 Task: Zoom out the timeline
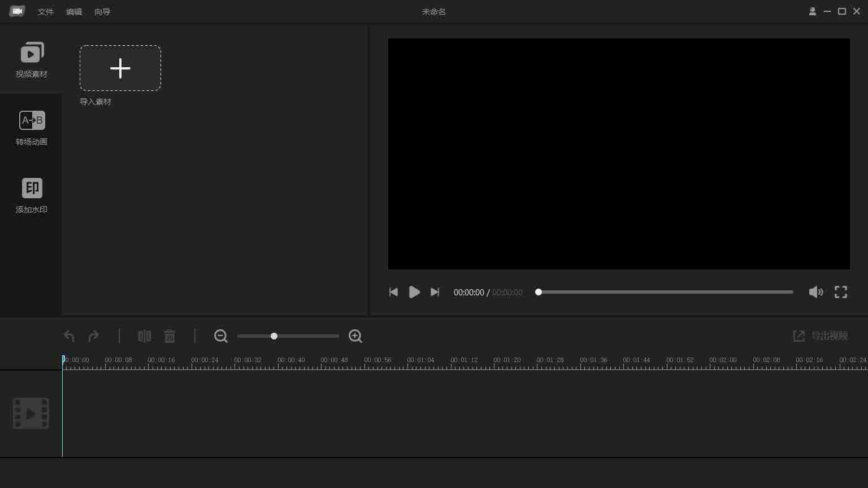point(221,336)
